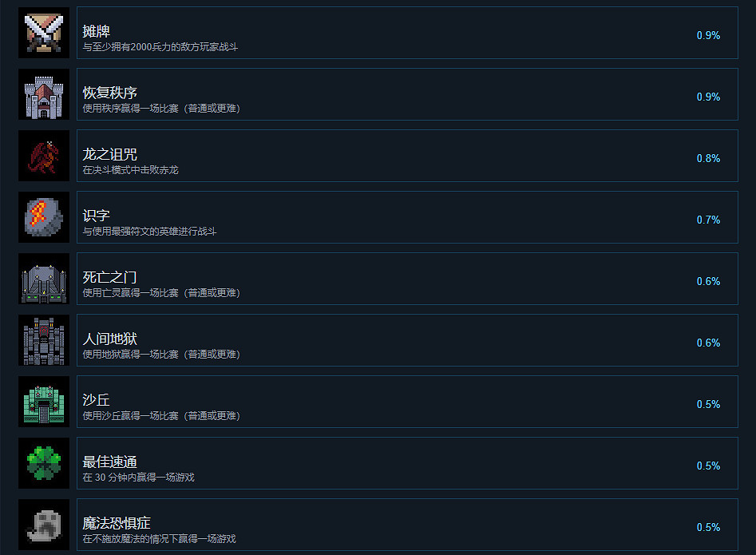Select the 龙之诅咒 achievement title
The image size is (756, 555).
109,154
